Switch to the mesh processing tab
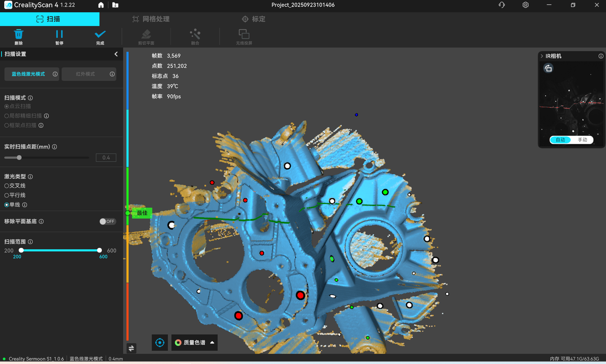The width and height of the screenshot is (606, 364). [x=151, y=19]
